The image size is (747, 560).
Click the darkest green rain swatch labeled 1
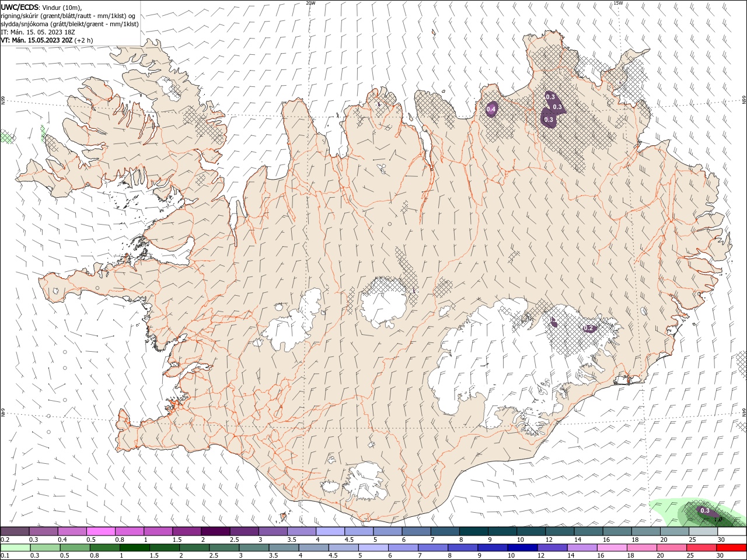coord(134,548)
